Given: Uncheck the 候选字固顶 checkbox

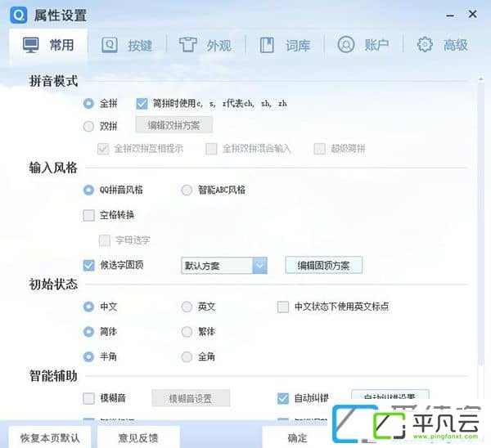Looking at the screenshot, I should [89, 266].
